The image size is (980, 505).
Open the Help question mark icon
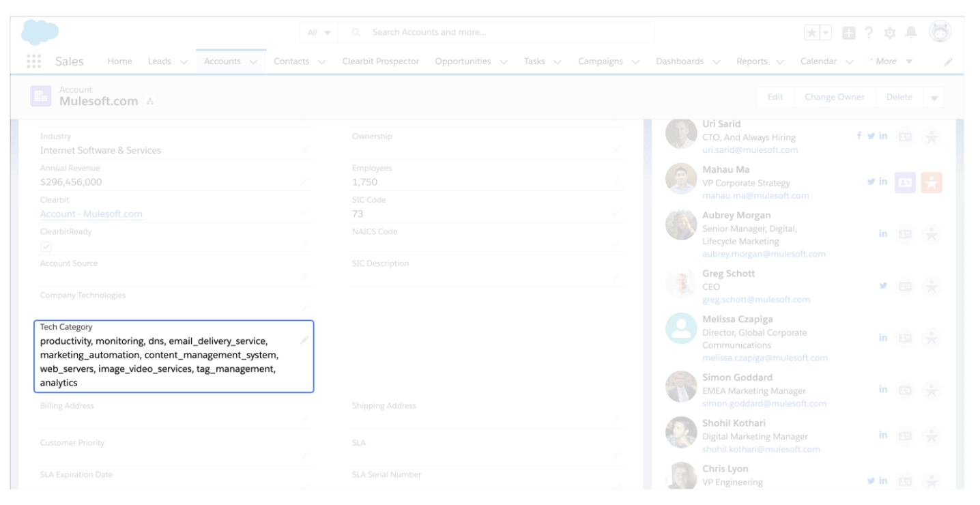(x=869, y=33)
